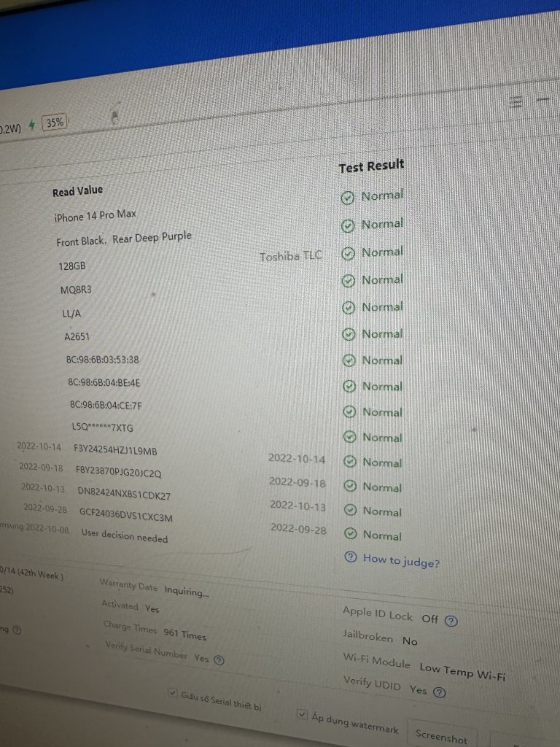Click the How to judge? link
Viewport: 560px width, 747px height.
[401, 560]
